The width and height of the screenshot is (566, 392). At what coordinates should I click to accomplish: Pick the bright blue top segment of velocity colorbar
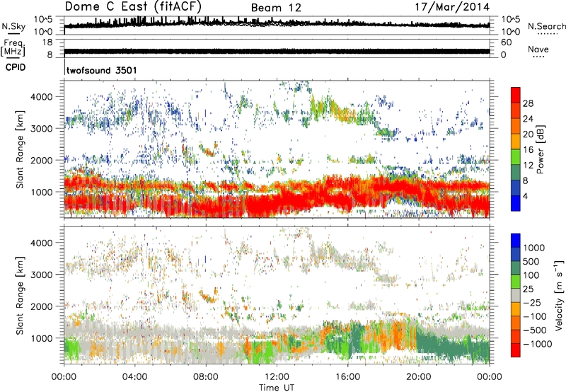pos(516,241)
